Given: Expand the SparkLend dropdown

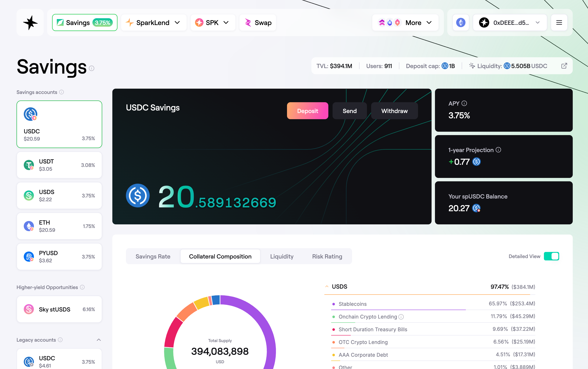Looking at the screenshot, I should click(154, 23).
